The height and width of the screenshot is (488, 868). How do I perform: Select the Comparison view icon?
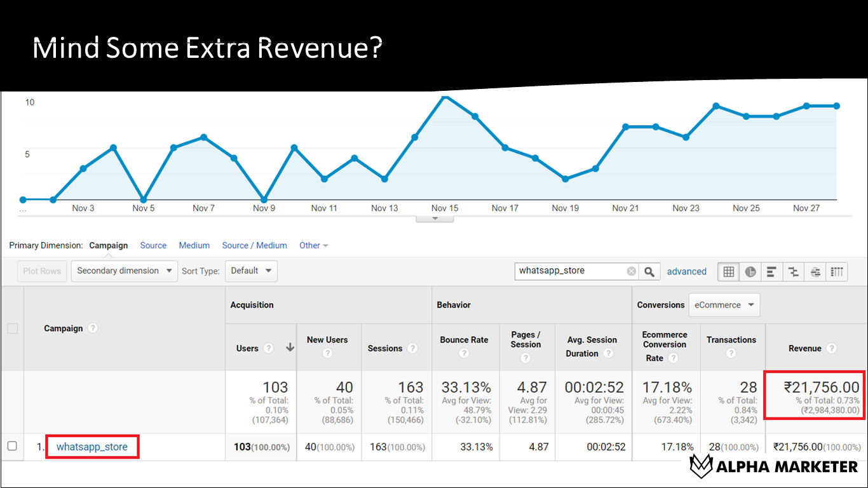tap(794, 271)
